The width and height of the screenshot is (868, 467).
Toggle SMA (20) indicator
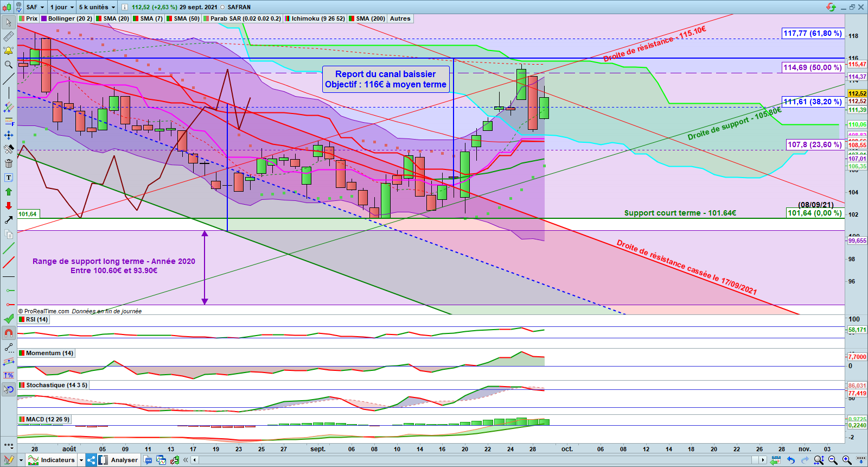(113, 18)
